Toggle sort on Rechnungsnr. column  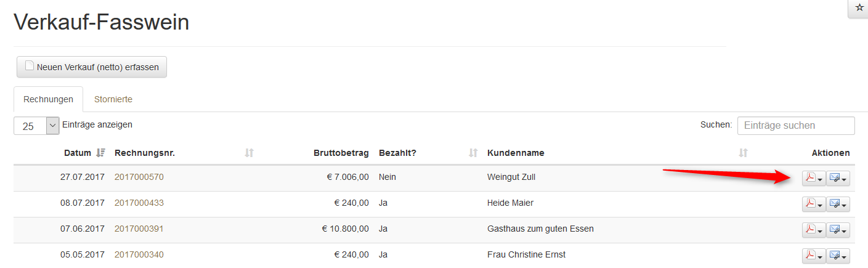coord(249,153)
